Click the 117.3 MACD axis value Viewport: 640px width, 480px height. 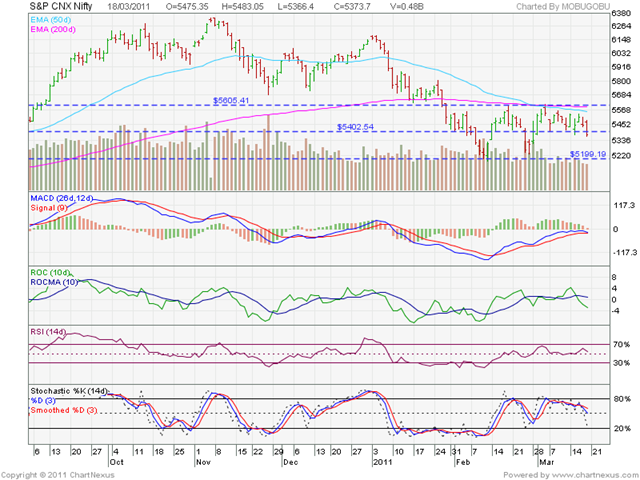coord(624,206)
